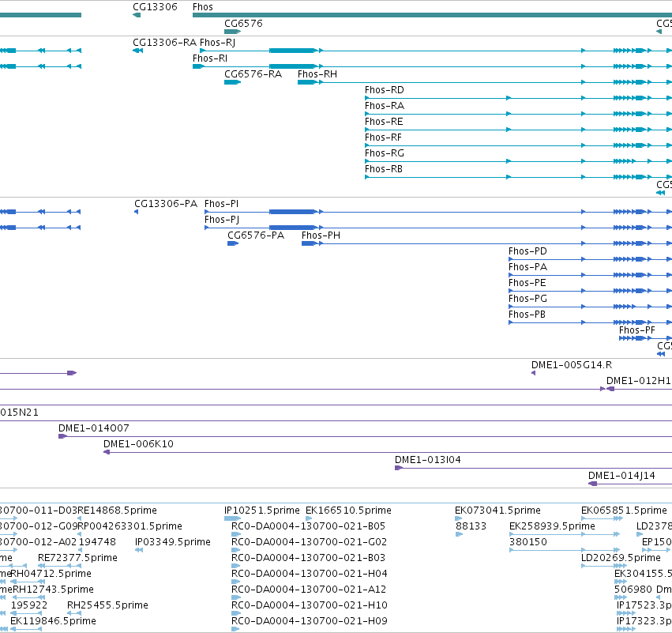Screen dimensions: 672x633
Task: Select the Fhos-PH protein label
Action: (x=321, y=235)
